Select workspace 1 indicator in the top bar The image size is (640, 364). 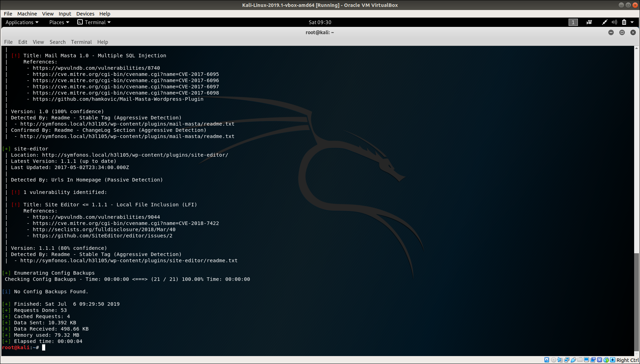point(573,22)
